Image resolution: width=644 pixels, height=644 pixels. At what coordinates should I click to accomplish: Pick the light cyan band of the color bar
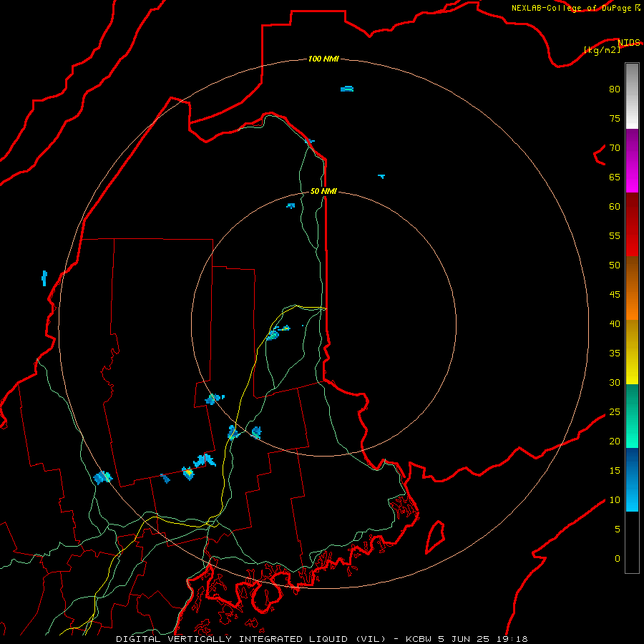coord(632,495)
